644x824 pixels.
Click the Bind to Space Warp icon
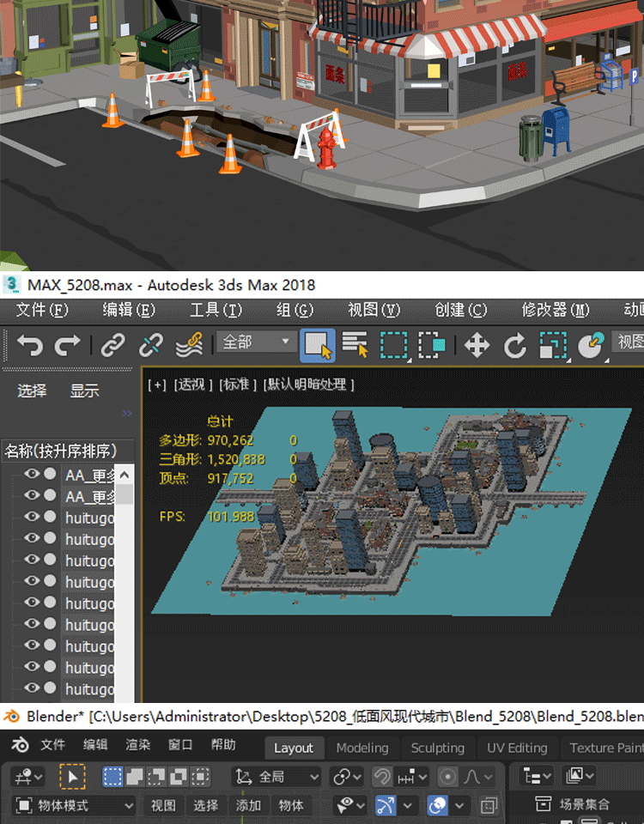pos(188,345)
